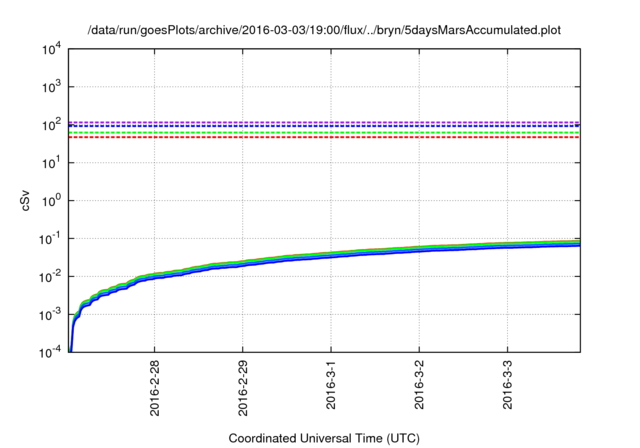This screenshot has width=640, height=448.
Task: Click the "2016-3-2" date tick label
Action: (419, 384)
